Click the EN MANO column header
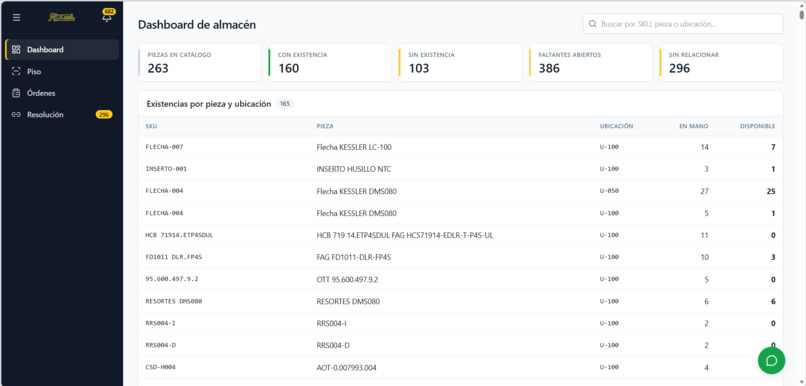The width and height of the screenshot is (806, 386). tap(694, 126)
